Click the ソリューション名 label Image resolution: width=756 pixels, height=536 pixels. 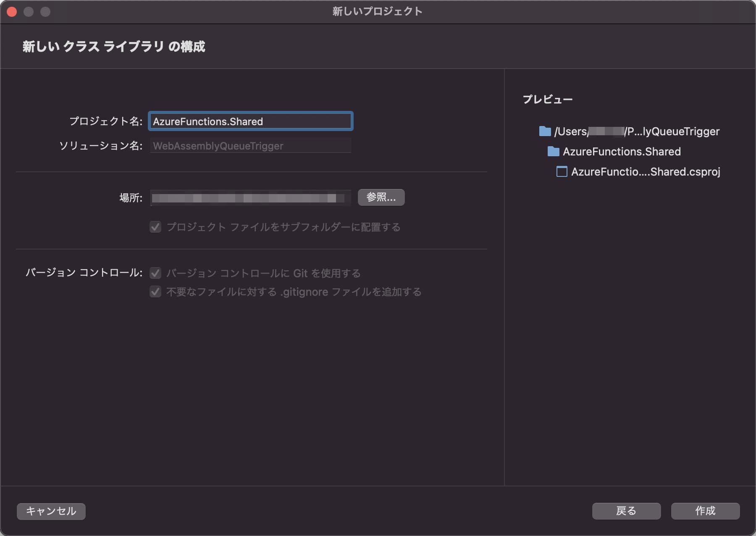pos(101,146)
